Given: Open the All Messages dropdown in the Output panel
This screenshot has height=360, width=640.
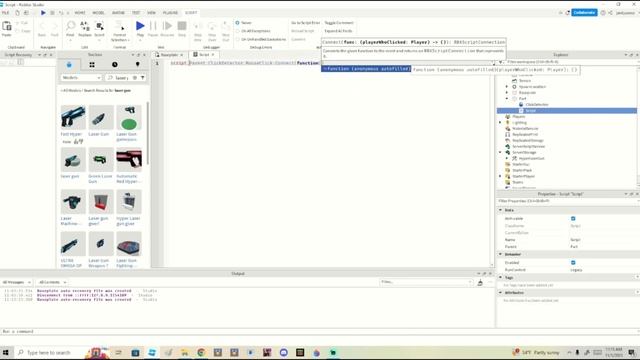Looking at the screenshot, I should coord(17,282).
